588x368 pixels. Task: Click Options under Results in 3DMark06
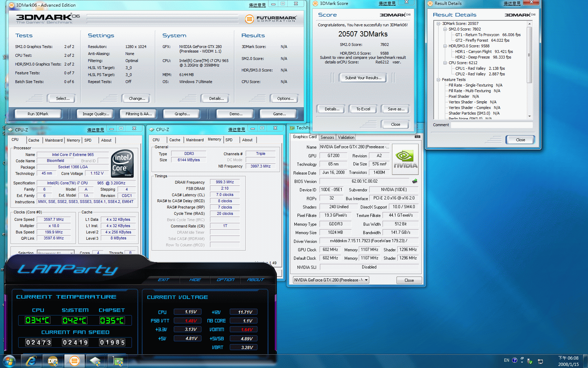click(x=285, y=98)
